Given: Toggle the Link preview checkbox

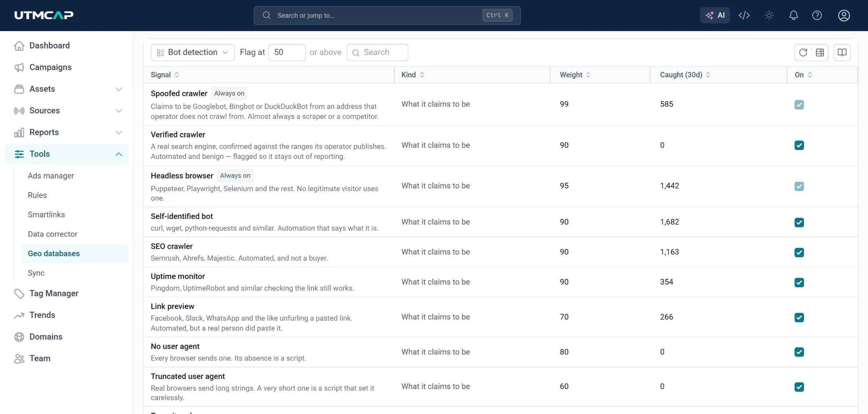Looking at the screenshot, I should (x=799, y=317).
